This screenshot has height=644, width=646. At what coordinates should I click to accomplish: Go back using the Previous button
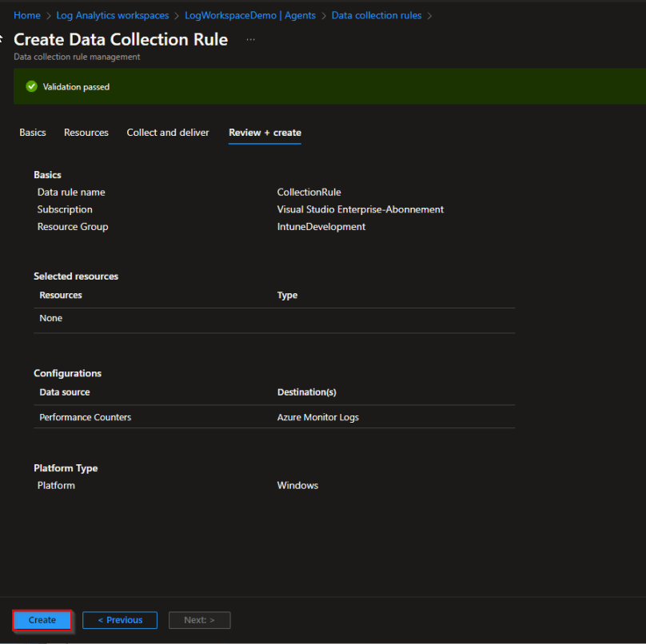[119, 619]
